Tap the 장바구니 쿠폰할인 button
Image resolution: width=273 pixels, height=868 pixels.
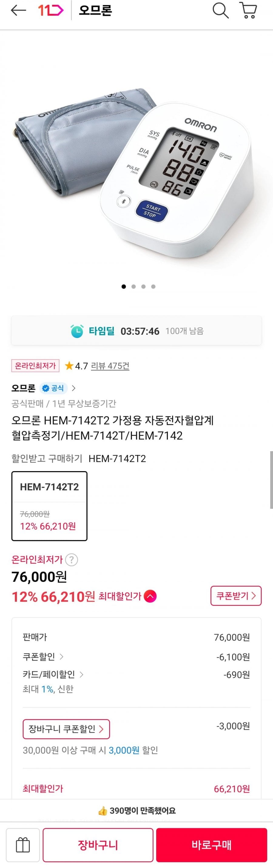coord(66,729)
